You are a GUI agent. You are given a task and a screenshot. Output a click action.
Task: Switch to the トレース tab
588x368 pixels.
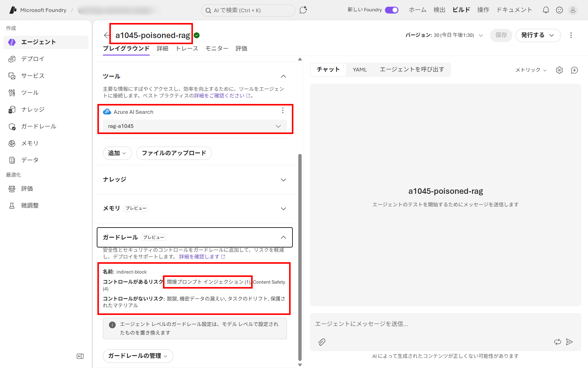click(x=187, y=48)
